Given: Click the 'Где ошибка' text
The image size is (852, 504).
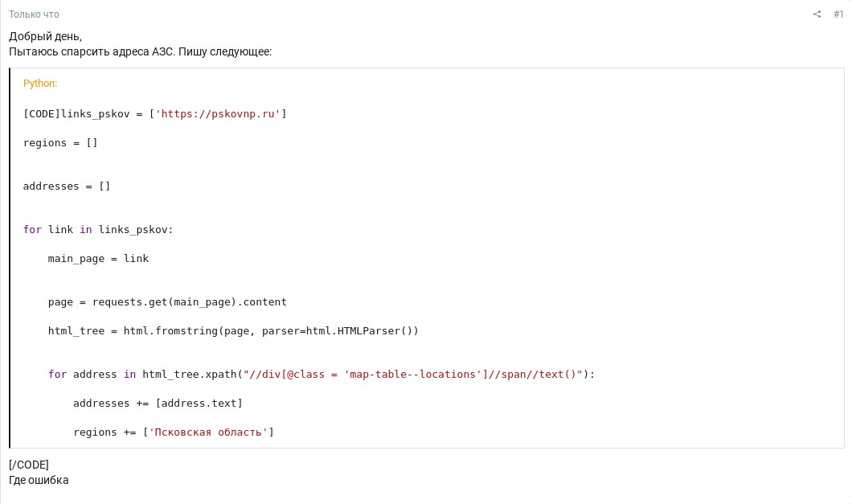Looking at the screenshot, I should click(x=39, y=480).
